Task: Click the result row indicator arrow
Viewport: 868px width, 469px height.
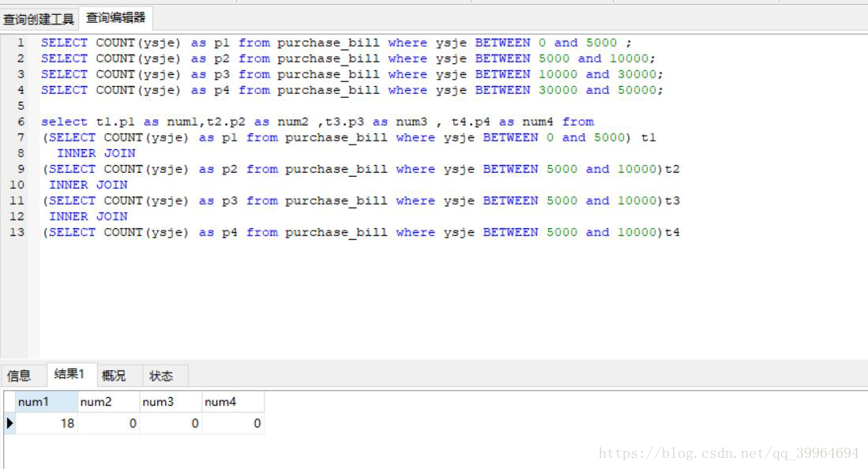Action: pyautogui.click(x=9, y=423)
